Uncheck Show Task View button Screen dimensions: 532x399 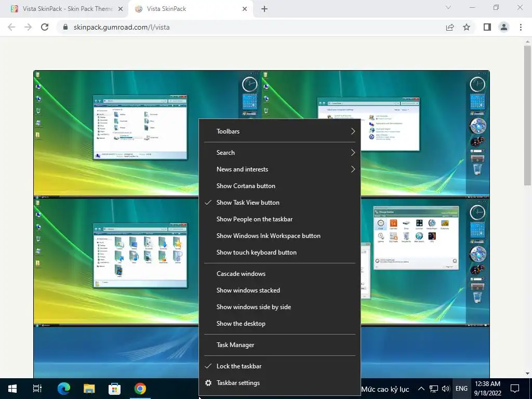click(280, 203)
